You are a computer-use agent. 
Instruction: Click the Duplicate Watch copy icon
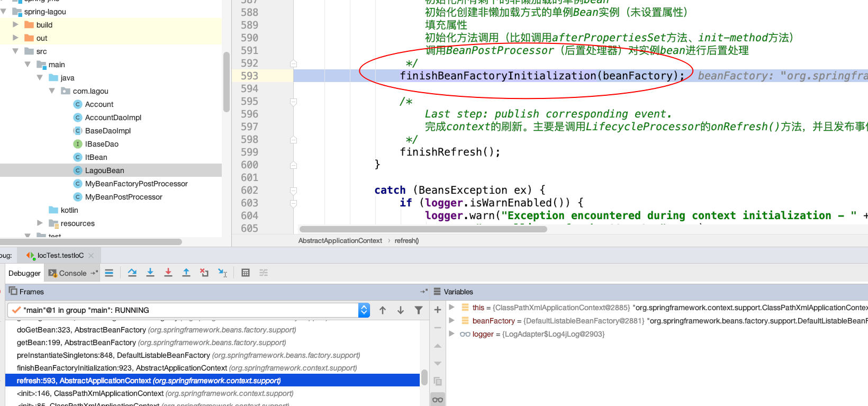pyautogui.click(x=438, y=381)
